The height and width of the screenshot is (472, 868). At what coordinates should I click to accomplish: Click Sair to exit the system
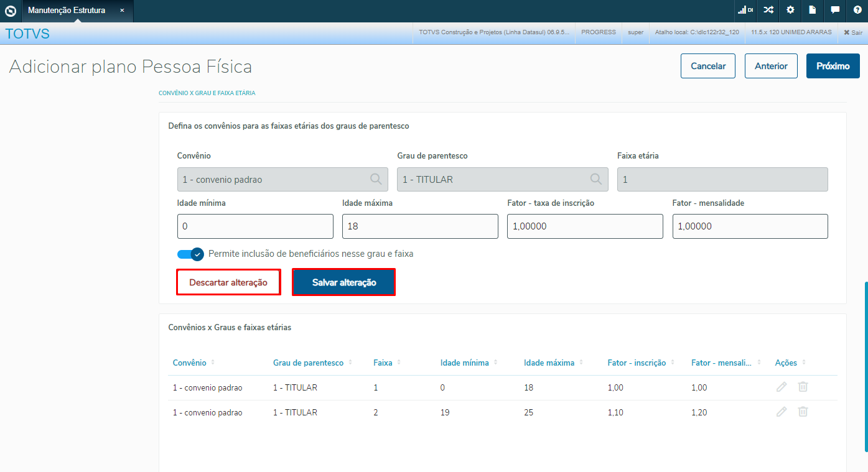[x=852, y=32]
